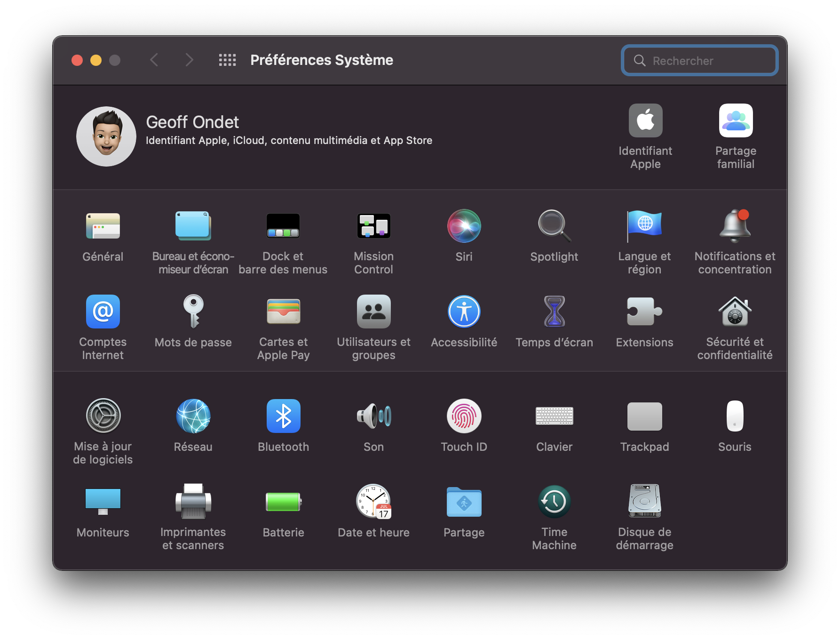Open Notifications et concentration pane
This screenshot has height=640, width=840.
735,226
